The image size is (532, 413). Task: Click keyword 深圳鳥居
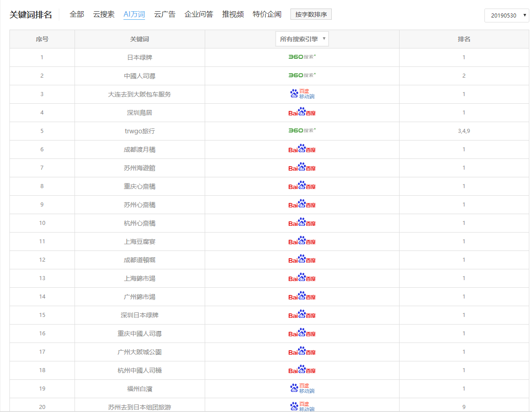click(x=140, y=113)
